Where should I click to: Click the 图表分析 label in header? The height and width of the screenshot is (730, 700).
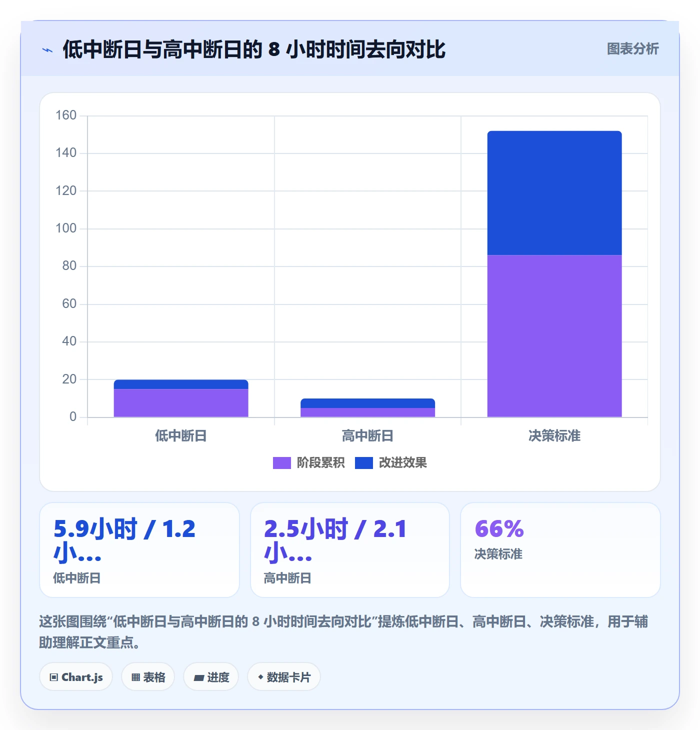632,49
